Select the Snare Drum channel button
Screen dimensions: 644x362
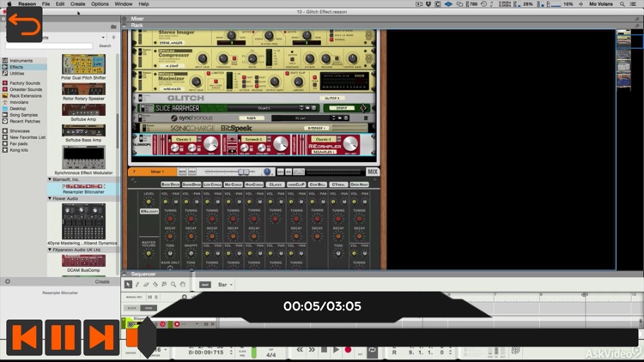pyautogui.click(x=191, y=184)
